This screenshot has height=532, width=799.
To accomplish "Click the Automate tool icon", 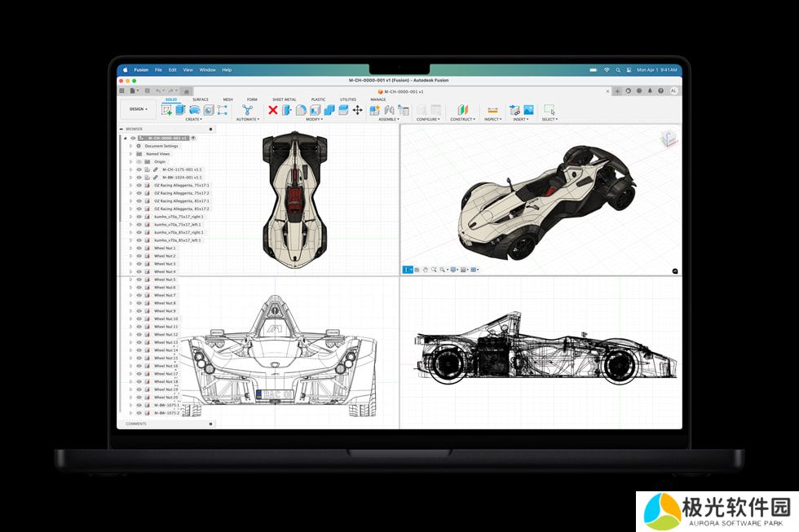I will click(247, 110).
